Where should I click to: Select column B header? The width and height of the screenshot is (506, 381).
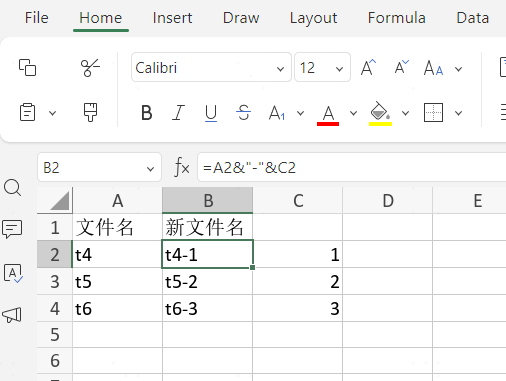coord(208,200)
